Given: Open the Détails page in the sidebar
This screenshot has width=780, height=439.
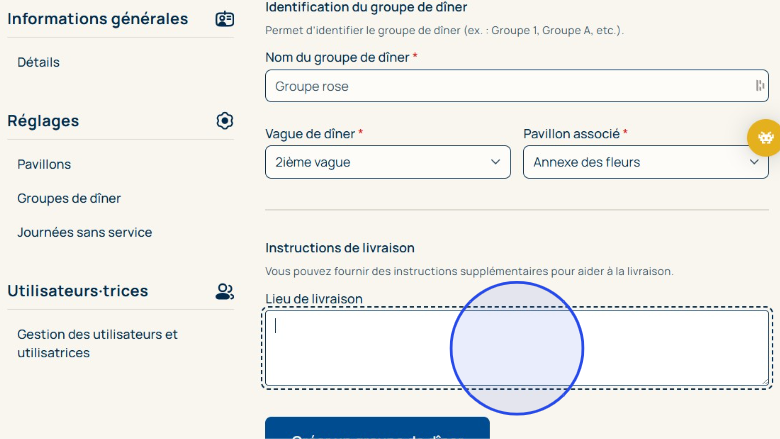Looking at the screenshot, I should (39, 62).
